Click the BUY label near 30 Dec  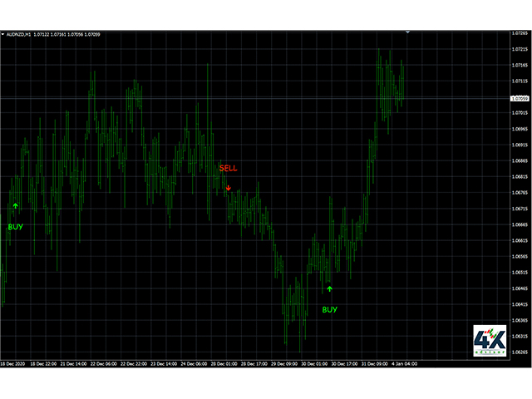tap(329, 309)
